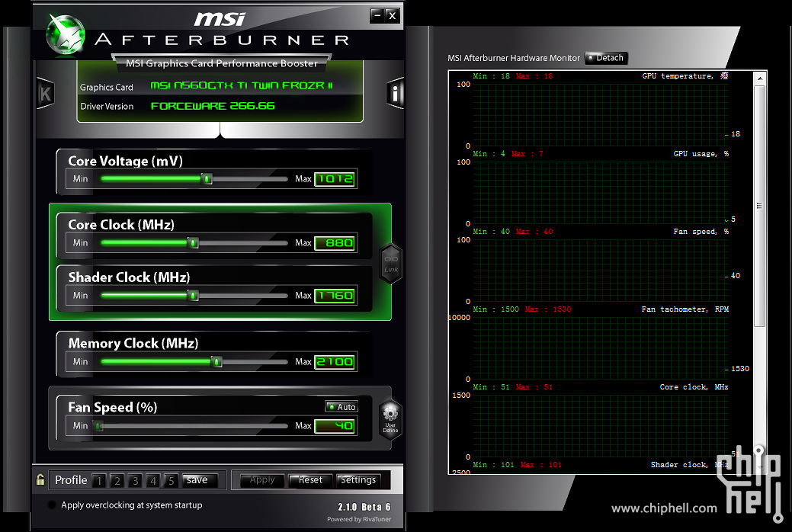Select profile slot 2

click(x=117, y=480)
